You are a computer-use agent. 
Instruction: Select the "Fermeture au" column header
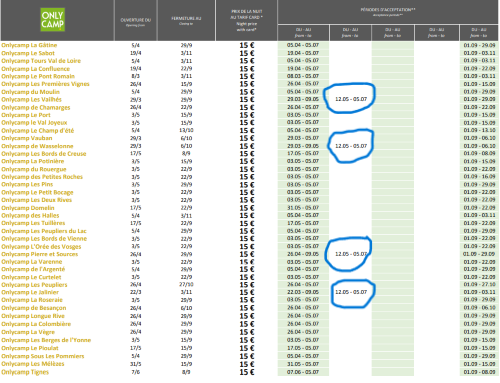pos(186,20)
